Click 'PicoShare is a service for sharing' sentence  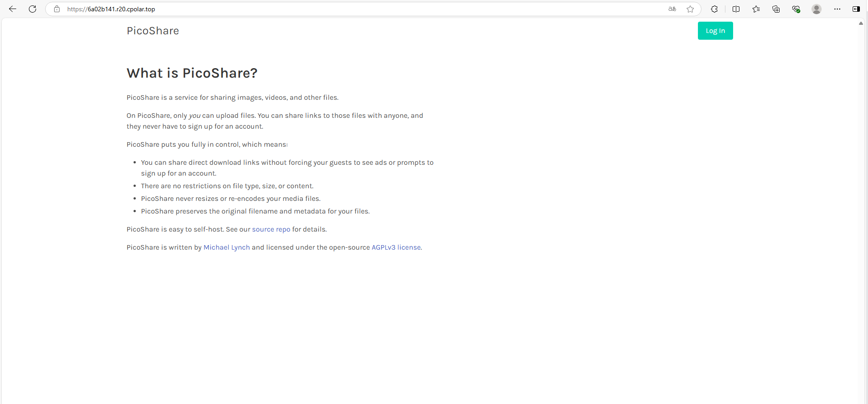coord(233,98)
